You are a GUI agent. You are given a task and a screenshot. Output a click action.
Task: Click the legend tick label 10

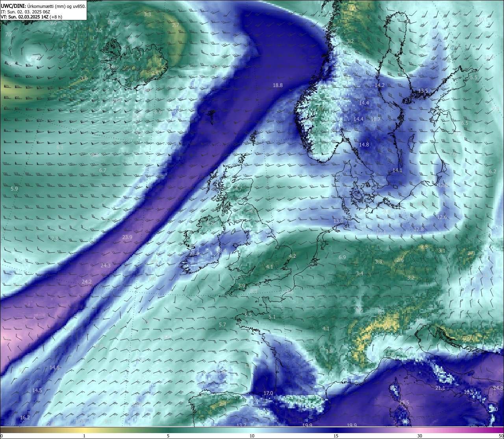pyautogui.click(x=252, y=436)
